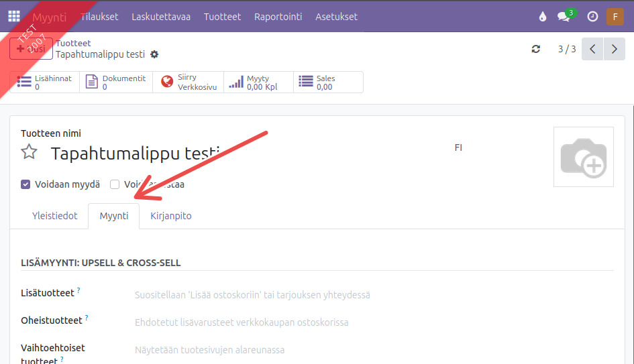This screenshot has width=634, height=364.
Task: Open the chat messages icon with badge
Action: 564,17
